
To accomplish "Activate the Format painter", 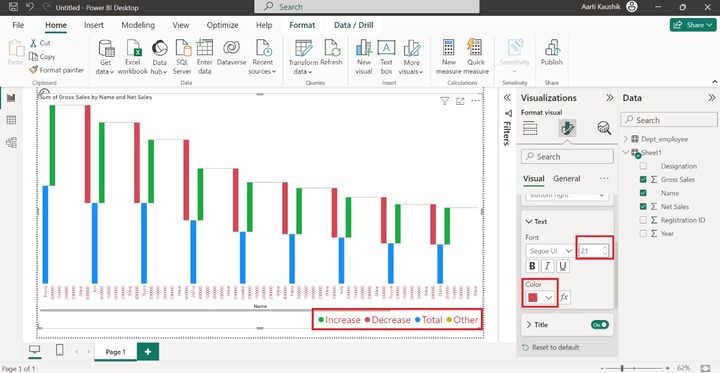I will (x=56, y=70).
